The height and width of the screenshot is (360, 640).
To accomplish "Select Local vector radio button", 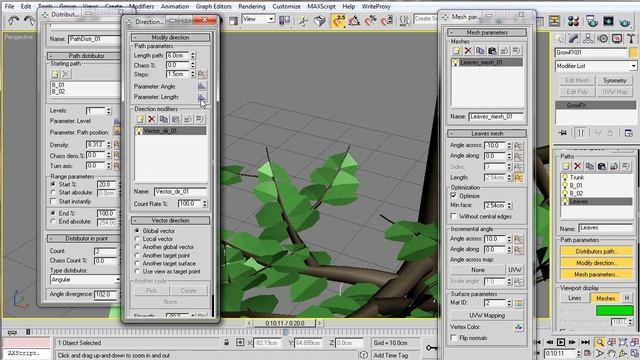I will click(137, 239).
